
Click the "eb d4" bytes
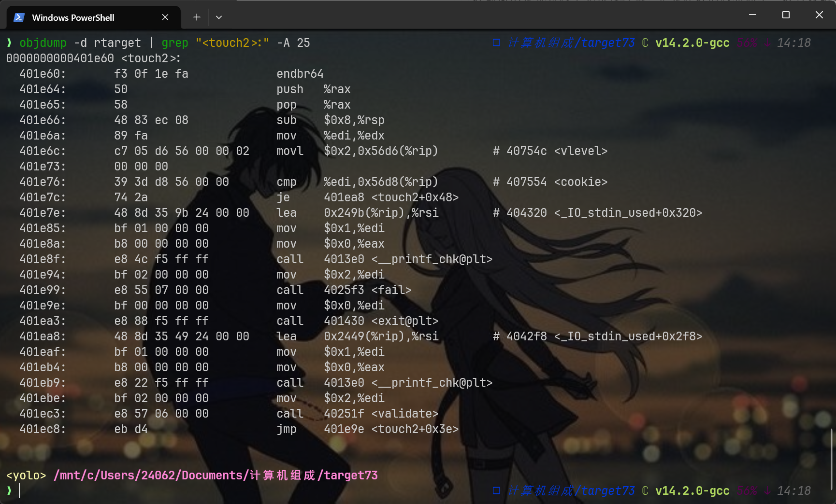[131, 429]
